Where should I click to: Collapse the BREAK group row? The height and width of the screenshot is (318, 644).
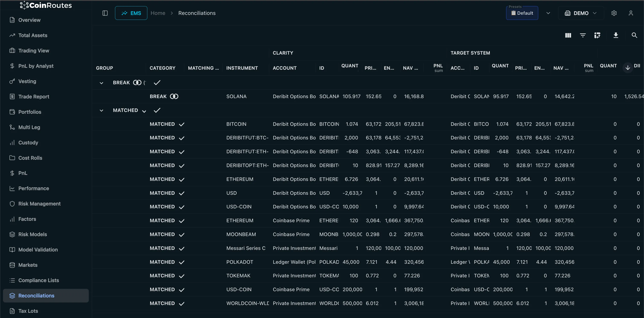click(101, 83)
